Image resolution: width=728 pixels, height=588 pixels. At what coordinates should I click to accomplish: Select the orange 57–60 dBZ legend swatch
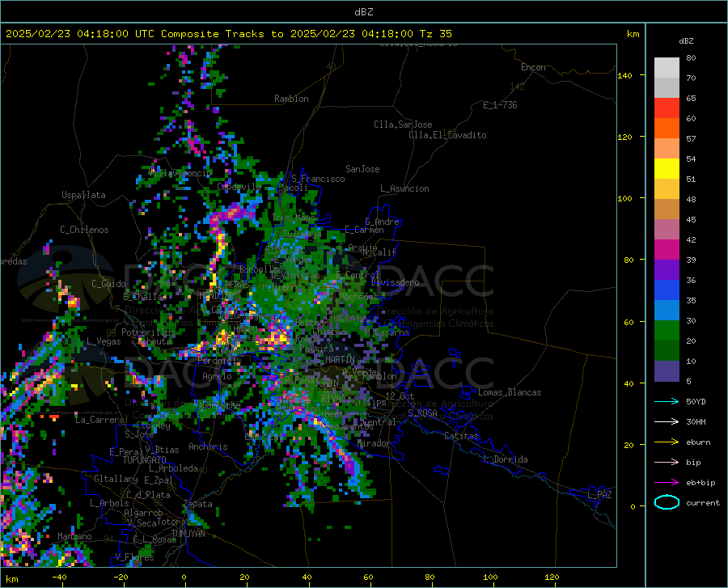[x=667, y=129]
